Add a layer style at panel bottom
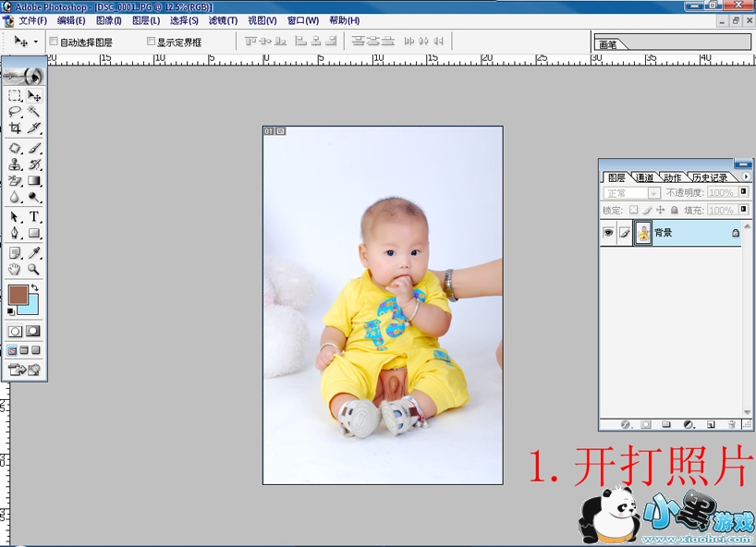The height and width of the screenshot is (547, 756). 626,425
